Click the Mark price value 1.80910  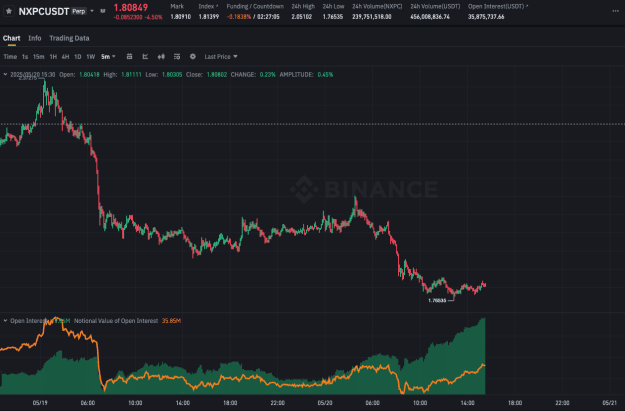click(x=181, y=17)
